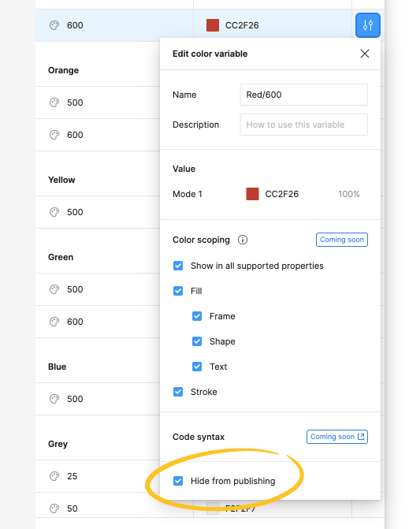
Task: Click the palette icon for Blue 500
Action: point(54,399)
